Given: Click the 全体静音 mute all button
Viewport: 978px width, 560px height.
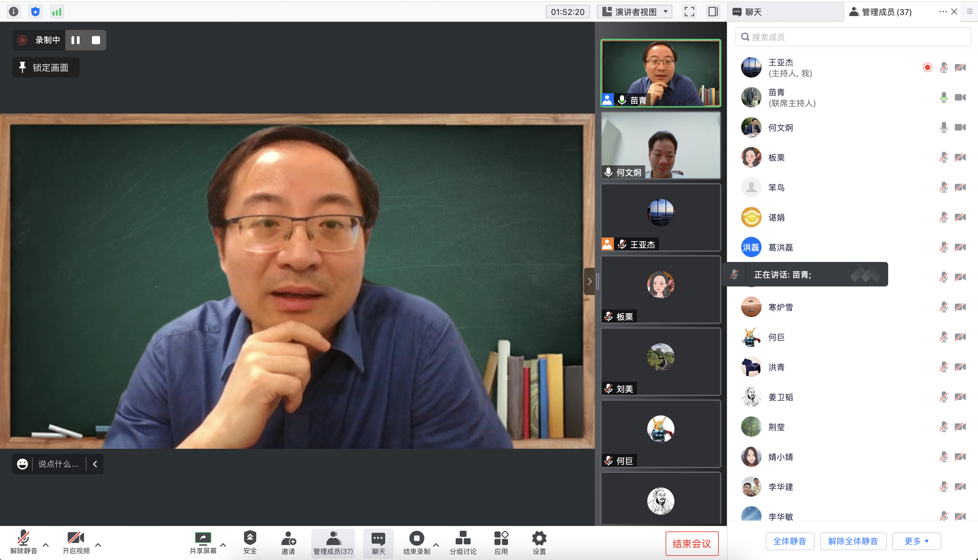Looking at the screenshot, I should pos(789,541).
